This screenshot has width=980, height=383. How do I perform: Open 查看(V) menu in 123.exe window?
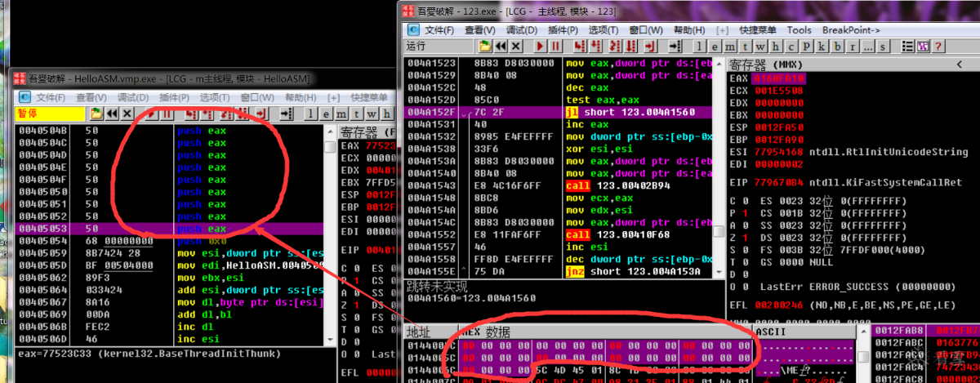click(x=480, y=30)
